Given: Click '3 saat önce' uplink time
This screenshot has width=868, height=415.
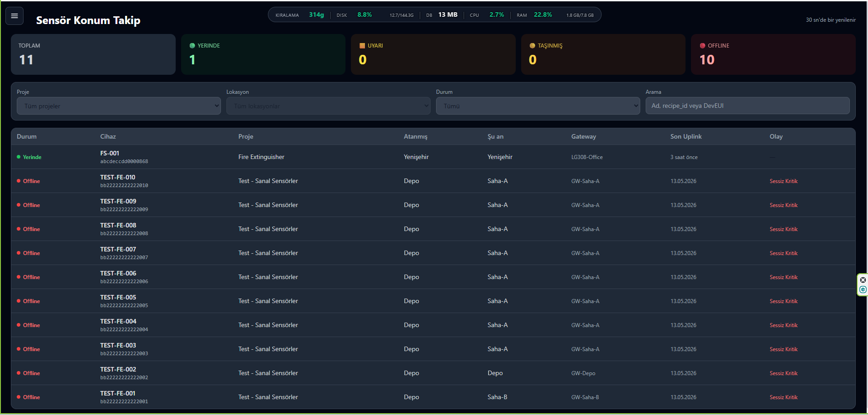Looking at the screenshot, I should 684,157.
